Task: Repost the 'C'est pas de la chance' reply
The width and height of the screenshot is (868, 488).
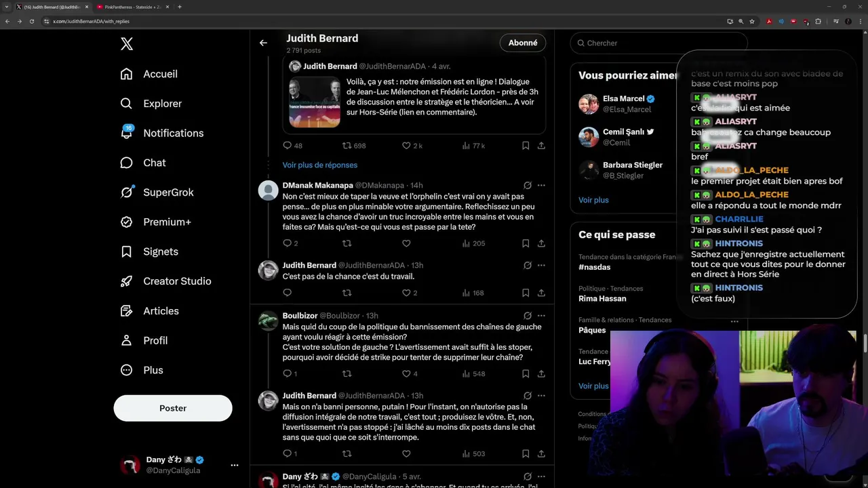Action: click(347, 293)
